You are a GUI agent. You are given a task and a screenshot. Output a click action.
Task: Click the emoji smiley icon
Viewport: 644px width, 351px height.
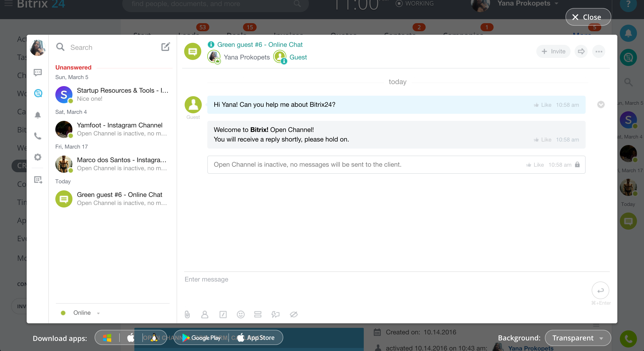tap(240, 314)
